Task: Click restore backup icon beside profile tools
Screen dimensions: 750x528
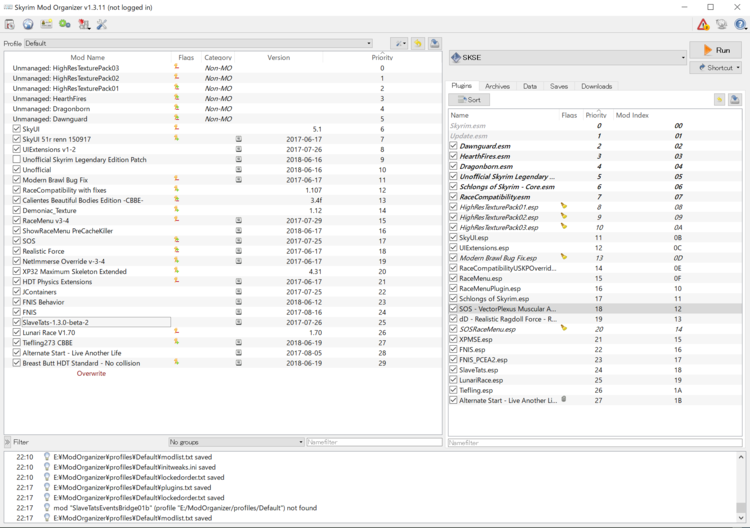Action: (x=418, y=44)
